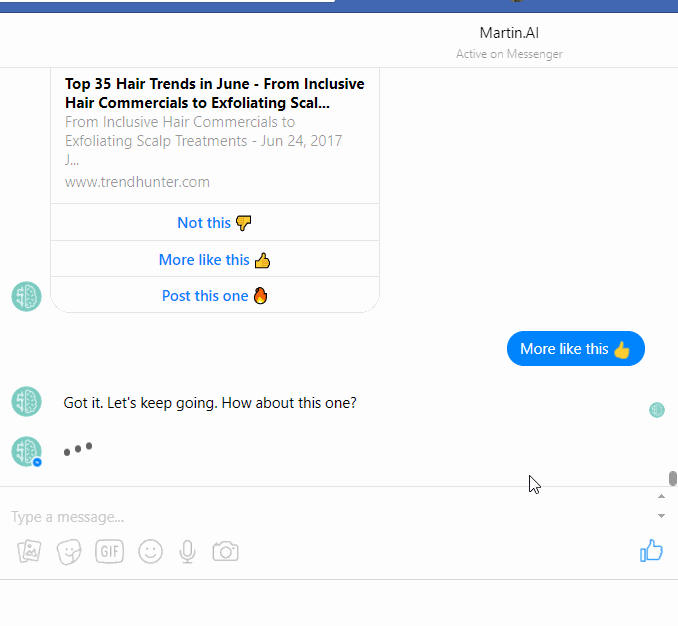The height and width of the screenshot is (626, 678).
Task: Click Martin.AI avatar beside 'Got it' message
Action: [x=26, y=401]
